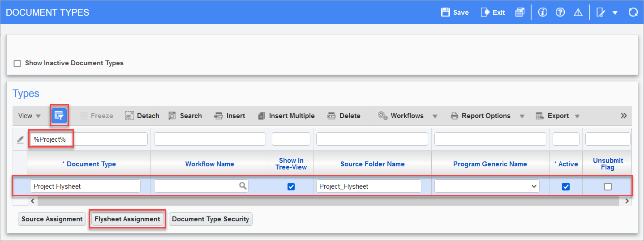Check the Unsubmit Flag checkbox
The width and height of the screenshot is (644, 241).
(608, 186)
